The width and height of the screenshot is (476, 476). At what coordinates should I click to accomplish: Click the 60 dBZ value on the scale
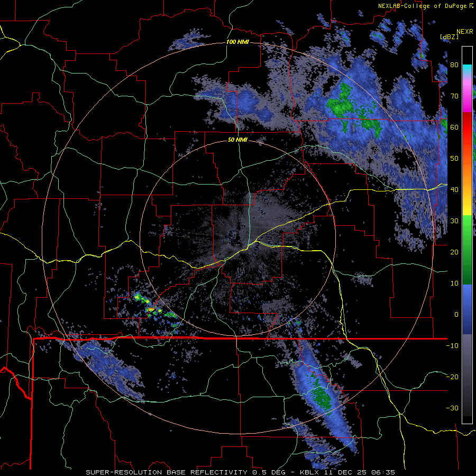point(454,127)
